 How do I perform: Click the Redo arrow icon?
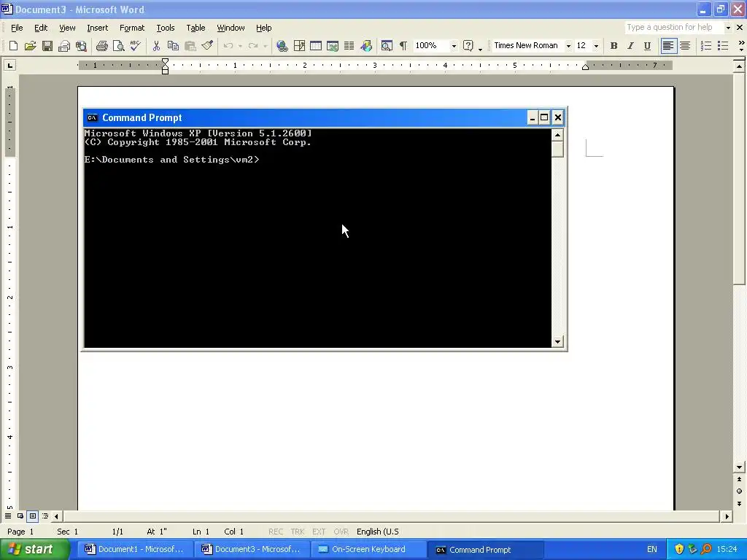point(253,46)
